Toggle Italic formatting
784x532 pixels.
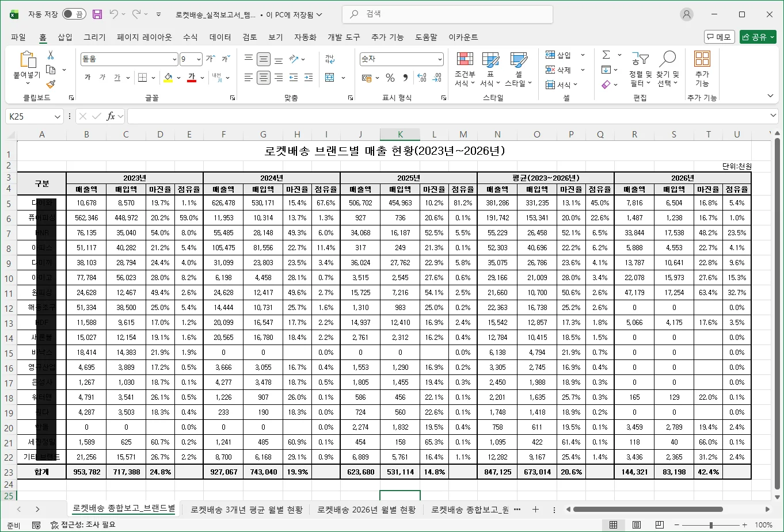(102, 77)
